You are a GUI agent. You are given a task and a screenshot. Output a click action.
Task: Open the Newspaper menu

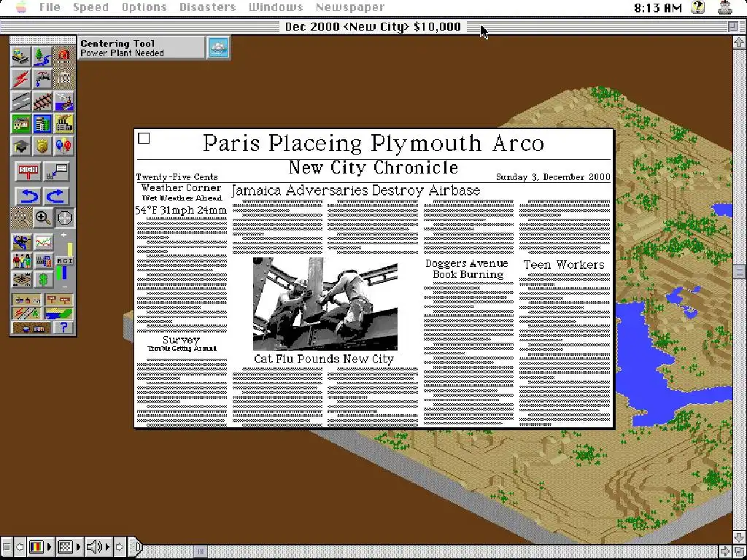[x=350, y=7]
